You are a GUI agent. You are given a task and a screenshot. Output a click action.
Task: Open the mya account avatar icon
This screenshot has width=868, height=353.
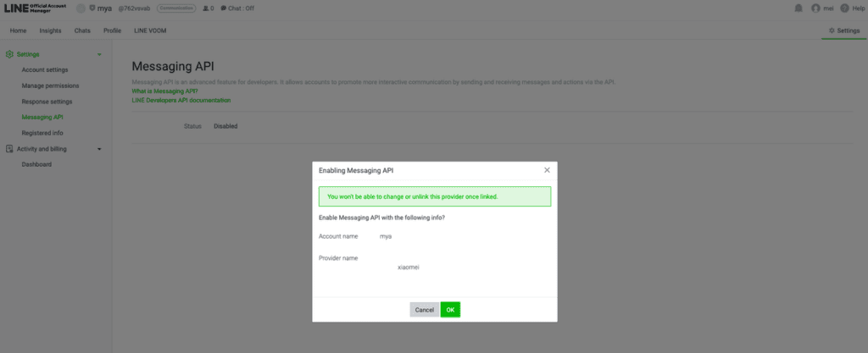tap(81, 8)
